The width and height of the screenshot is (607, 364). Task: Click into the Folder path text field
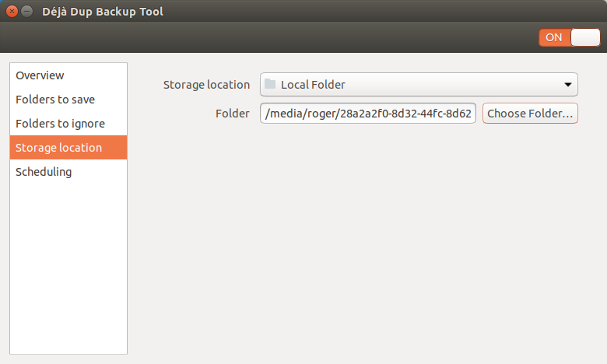tap(367, 114)
